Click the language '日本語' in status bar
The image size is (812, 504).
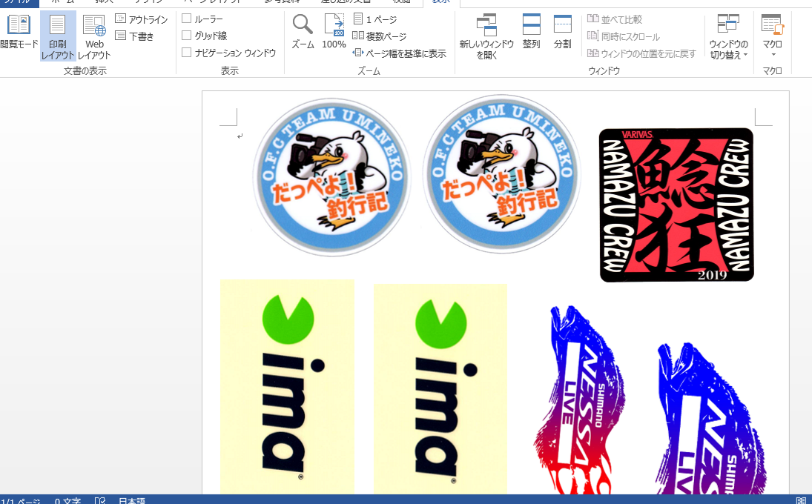coord(132,500)
